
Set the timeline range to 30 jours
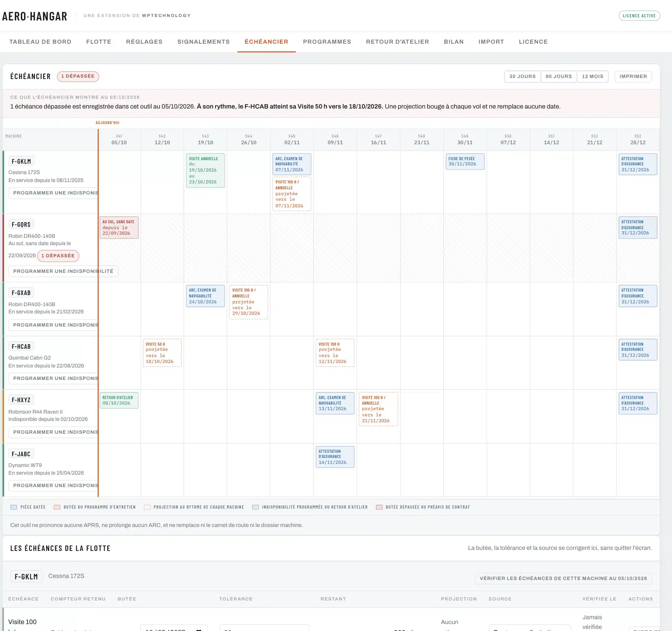point(522,76)
